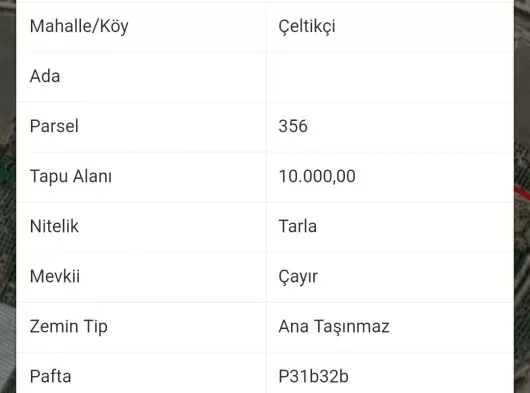Click the Parsel label

point(54,126)
